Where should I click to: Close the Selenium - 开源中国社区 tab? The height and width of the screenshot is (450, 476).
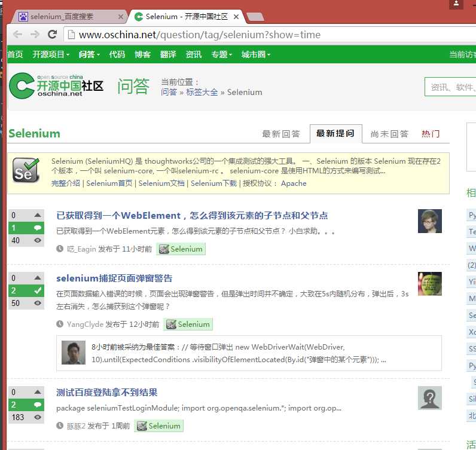pyautogui.click(x=236, y=17)
